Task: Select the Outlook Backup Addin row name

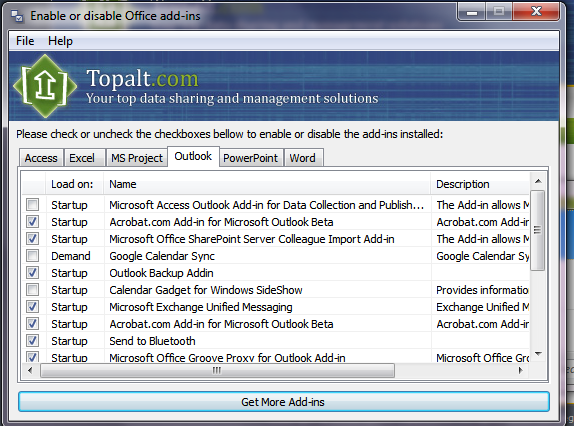Action: click(x=161, y=273)
